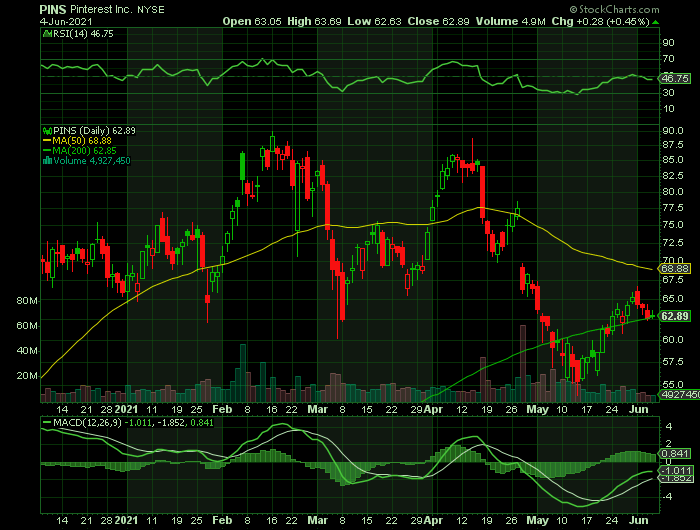The image size is (700, 530).
Task: Click the volume bars legend icon
Action: pos(45,160)
